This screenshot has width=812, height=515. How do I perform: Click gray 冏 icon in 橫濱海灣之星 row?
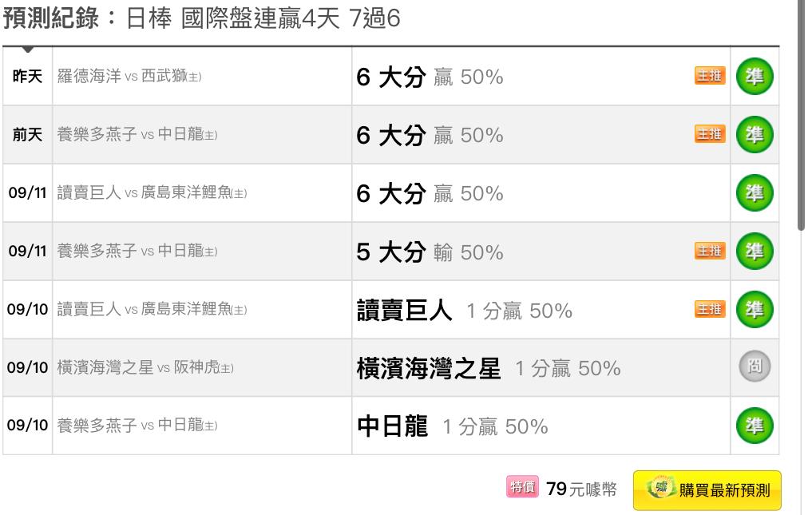755,366
